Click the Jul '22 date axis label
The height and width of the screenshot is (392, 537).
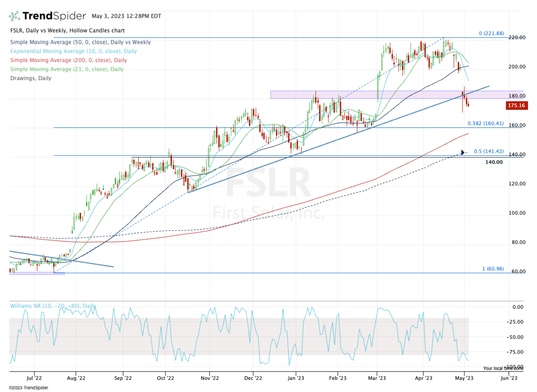click(x=34, y=378)
